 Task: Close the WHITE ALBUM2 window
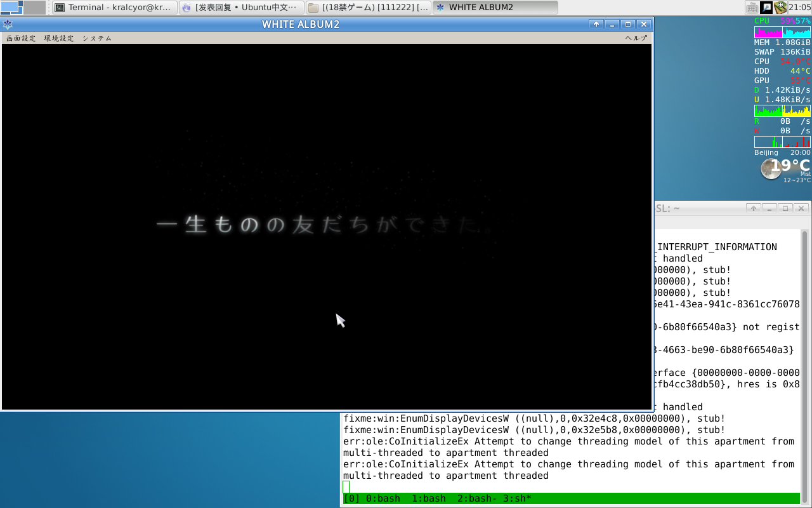pos(644,24)
